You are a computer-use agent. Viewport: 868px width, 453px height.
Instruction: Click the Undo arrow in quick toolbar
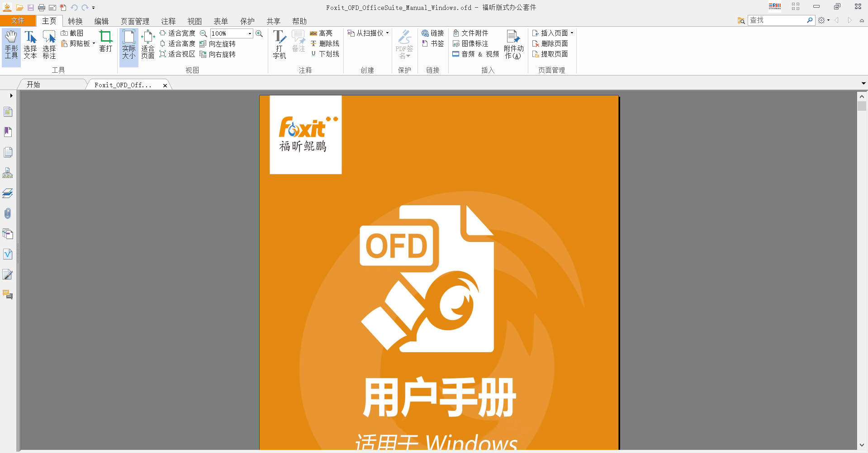coord(74,8)
